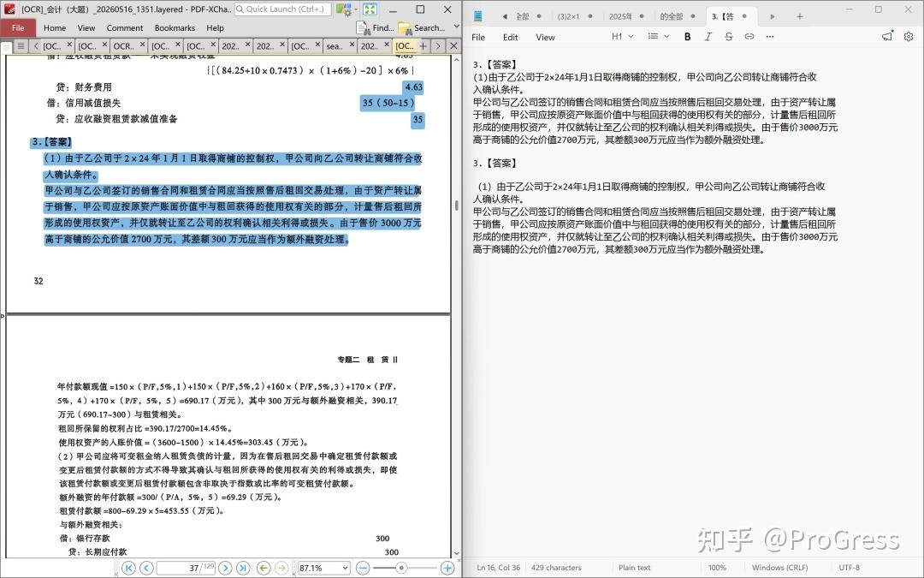This screenshot has width=924, height=578.
Task: Add a new document tab in PDF-XChange
Action: (x=423, y=45)
